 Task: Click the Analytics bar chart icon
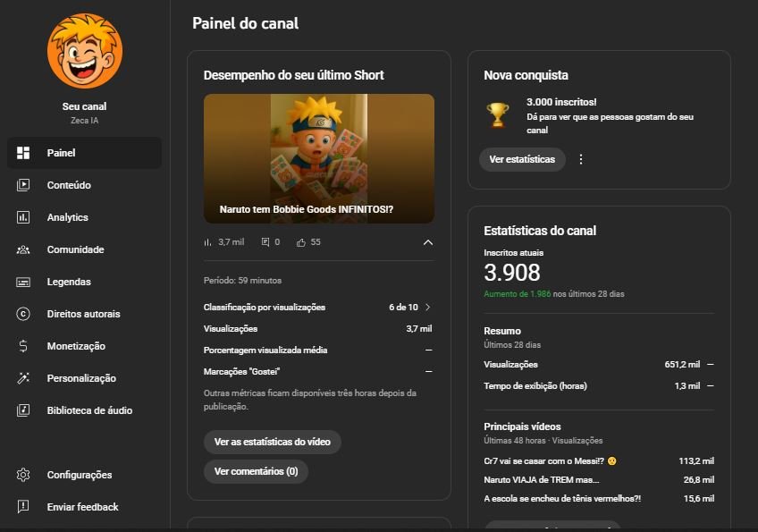23,217
